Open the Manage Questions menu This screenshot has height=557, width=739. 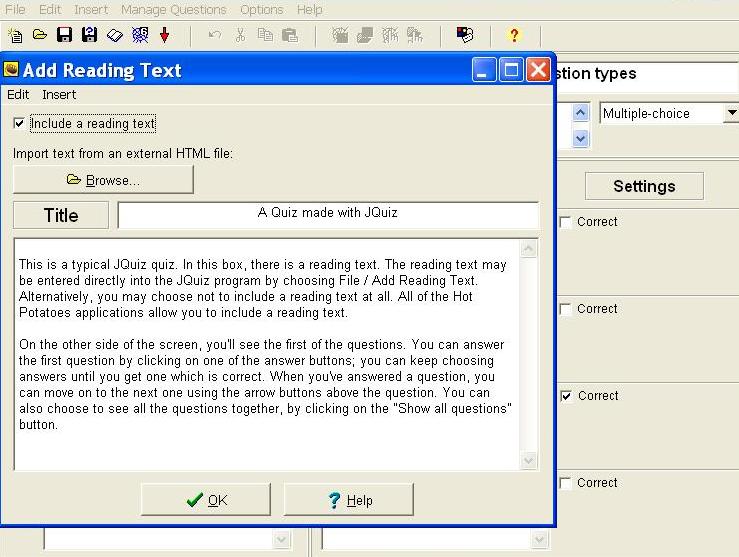point(173,9)
